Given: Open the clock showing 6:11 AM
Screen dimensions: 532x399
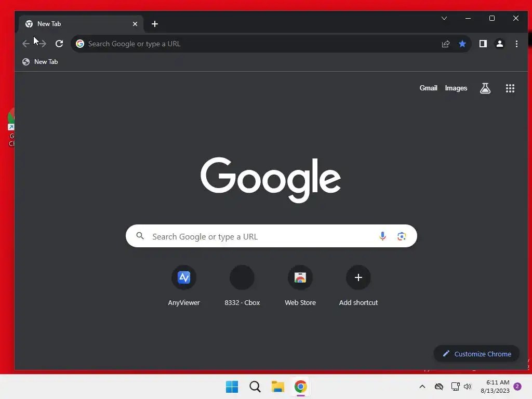Looking at the screenshot, I should (x=495, y=387).
